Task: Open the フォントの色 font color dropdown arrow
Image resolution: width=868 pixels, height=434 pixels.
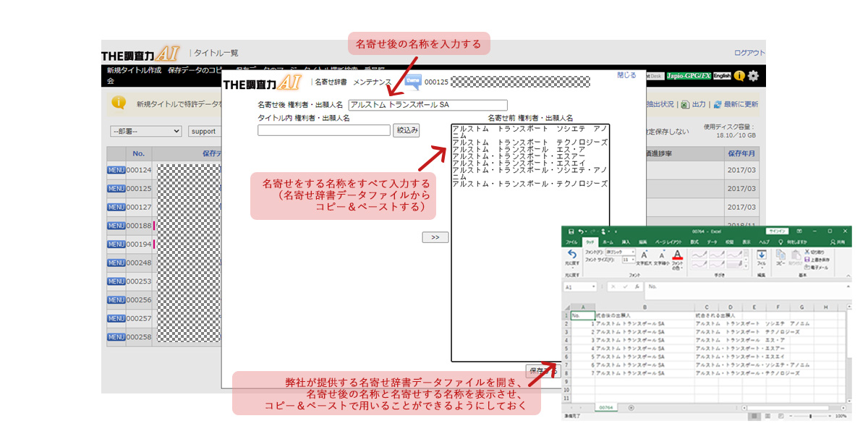Action: 682,268
